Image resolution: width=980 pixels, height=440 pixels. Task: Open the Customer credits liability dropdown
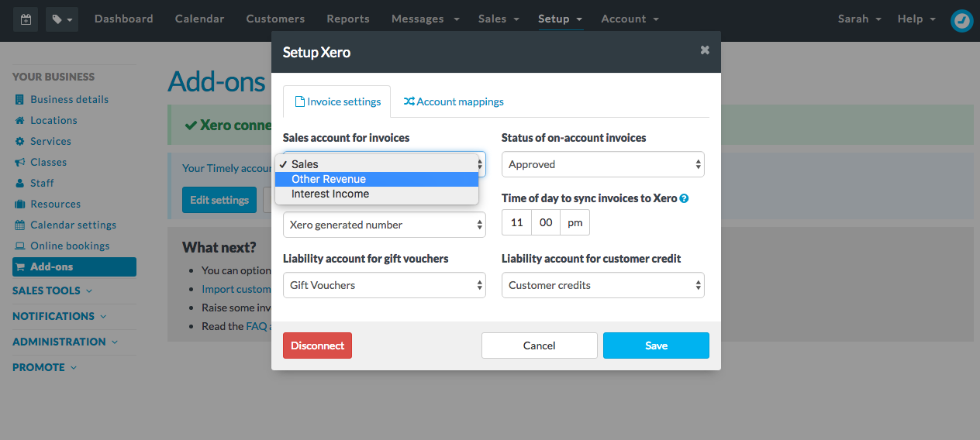pyautogui.click(x=602, y=285)
